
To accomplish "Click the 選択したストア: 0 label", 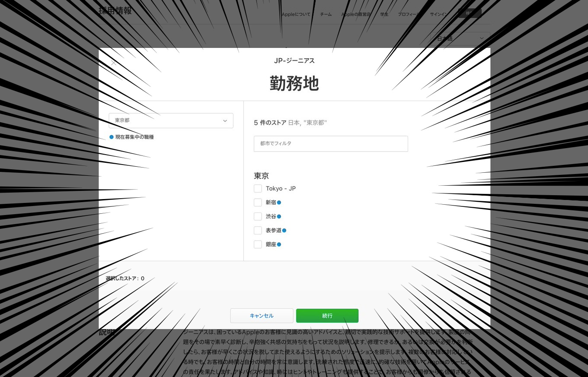I will point(125,279).
